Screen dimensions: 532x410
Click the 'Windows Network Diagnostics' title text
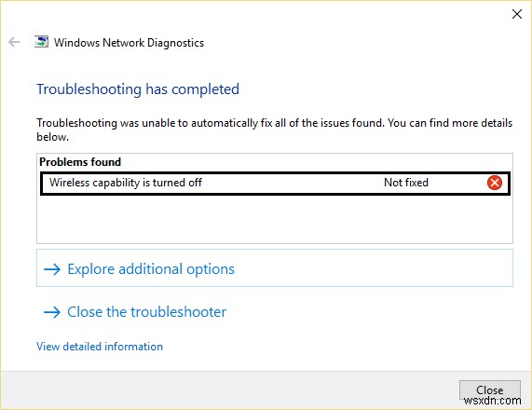(129, 43)
